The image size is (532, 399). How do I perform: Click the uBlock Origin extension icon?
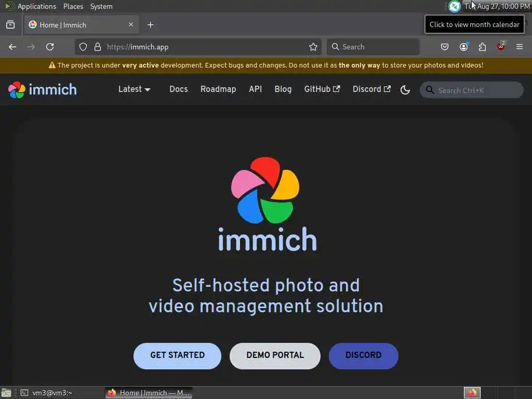tap(501, 46)
